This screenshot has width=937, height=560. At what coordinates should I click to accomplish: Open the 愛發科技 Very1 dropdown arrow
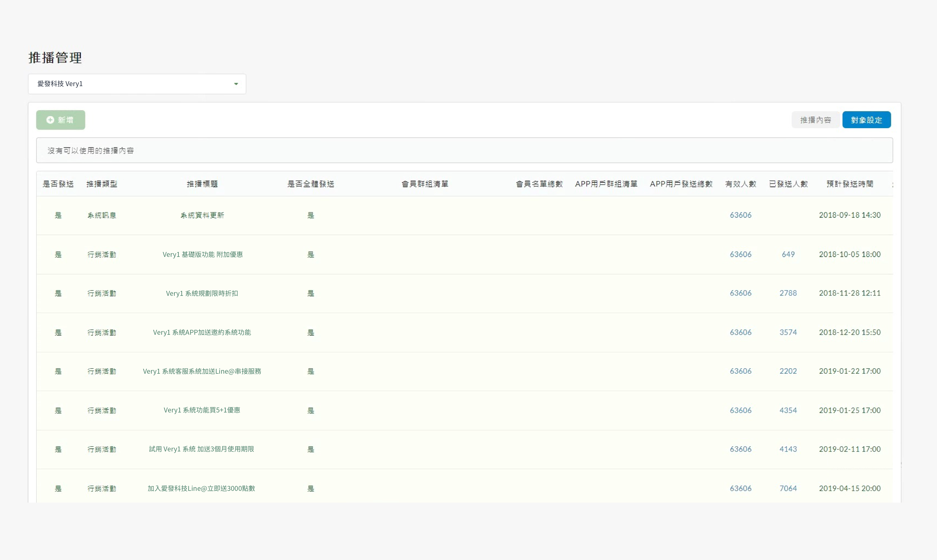pos(236,84)
